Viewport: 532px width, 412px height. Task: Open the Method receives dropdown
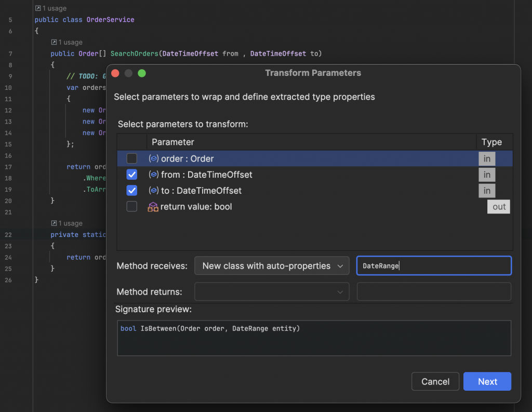(x=272, y=266)
